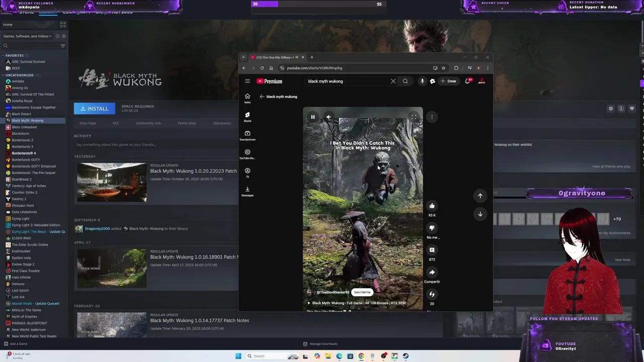Like the Short with 93 K likes

point(432,206)
